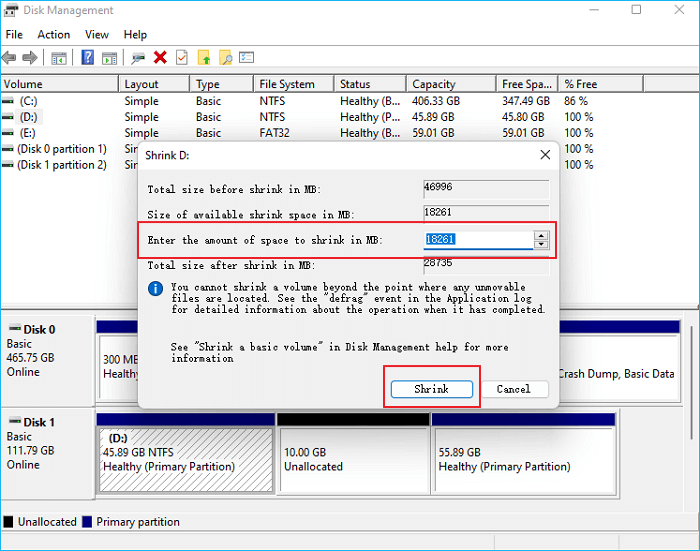
Task: Click the blue Primary partition legend swatch
Action: 87,522
